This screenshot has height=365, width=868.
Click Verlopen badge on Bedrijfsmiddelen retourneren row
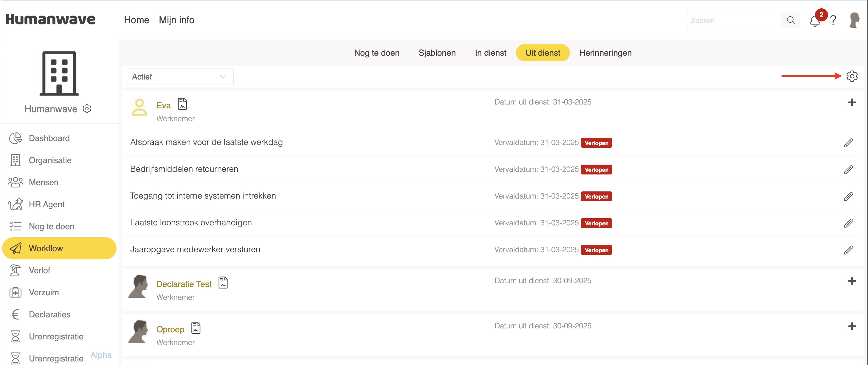(x=596, y=169)
